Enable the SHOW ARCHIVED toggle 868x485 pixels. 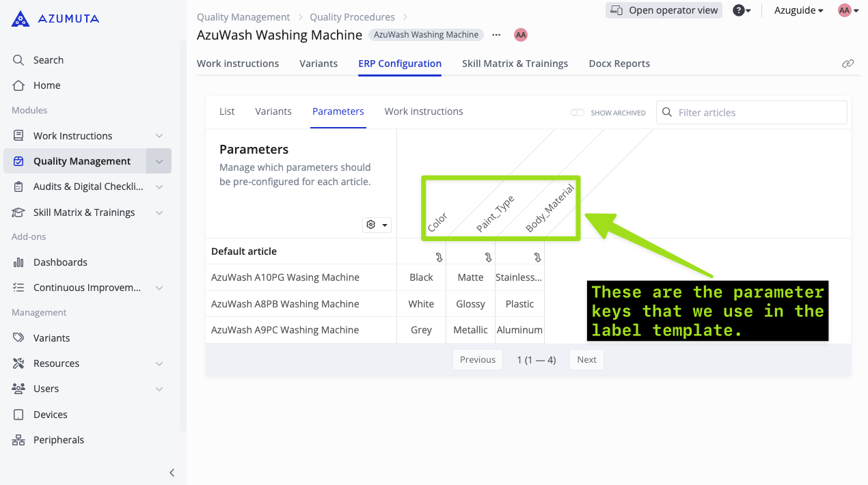pos(577,112)
